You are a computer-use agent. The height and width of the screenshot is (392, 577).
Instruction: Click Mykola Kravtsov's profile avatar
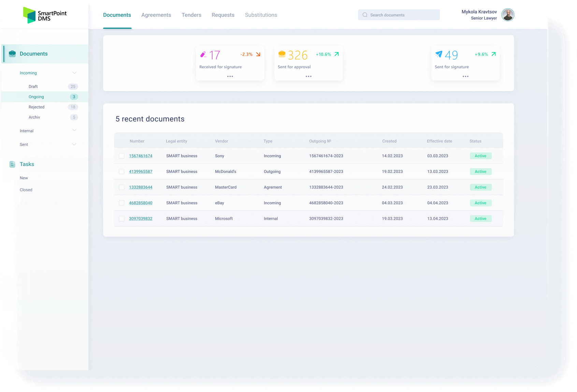point(508,15)
